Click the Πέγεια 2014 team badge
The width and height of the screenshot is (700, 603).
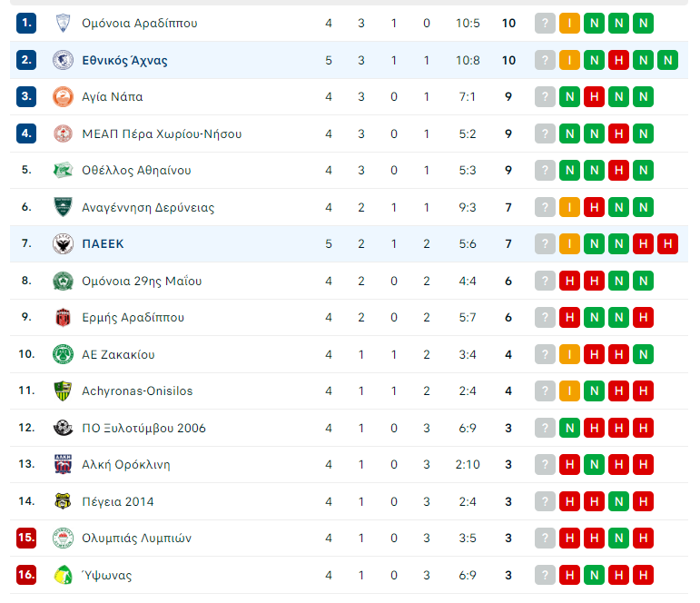63,501
